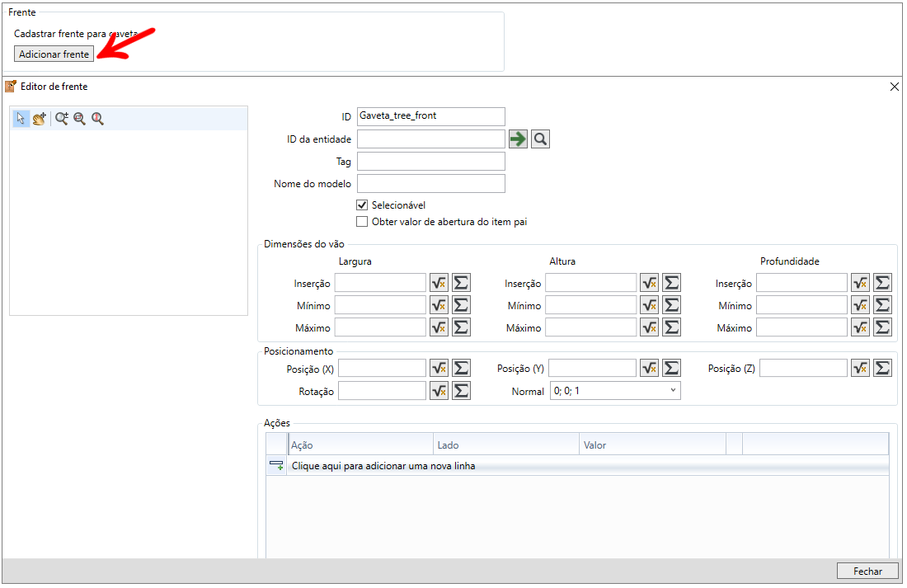Click the Posição (X) input field
The width and height of the screenshot is (907, 588).
(x=382, y=368)
